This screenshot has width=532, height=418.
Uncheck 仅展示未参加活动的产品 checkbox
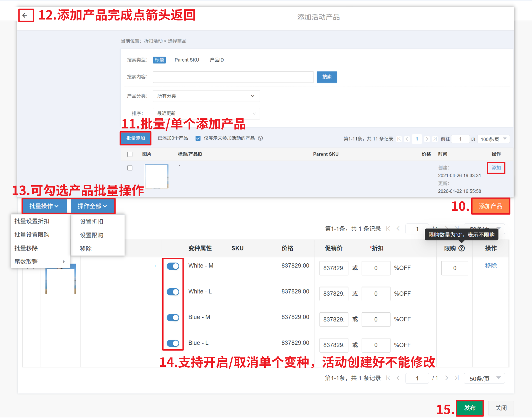tap(198, 138)
